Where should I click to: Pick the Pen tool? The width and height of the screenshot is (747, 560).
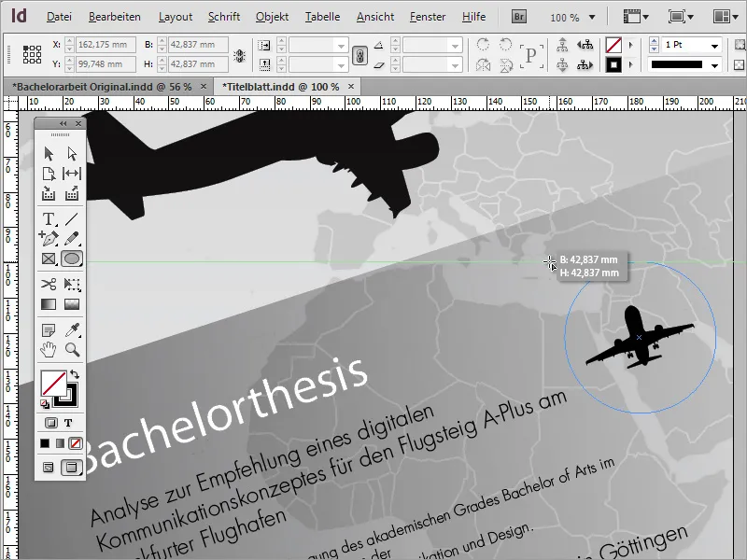coord(49,238)
